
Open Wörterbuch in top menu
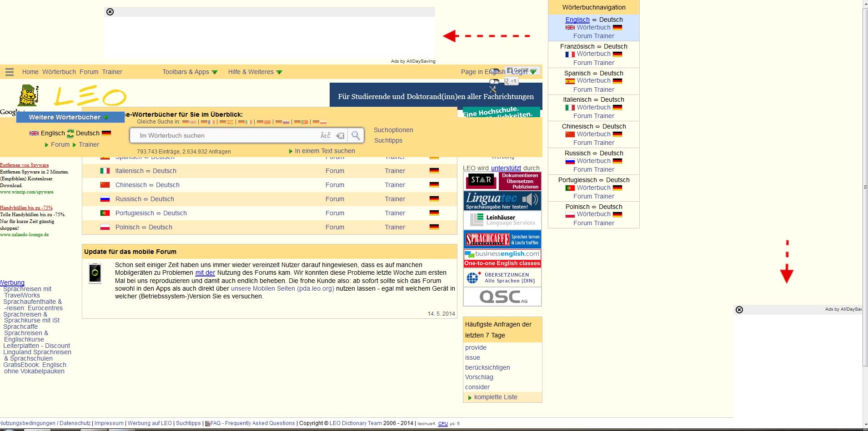coord(59,72)
